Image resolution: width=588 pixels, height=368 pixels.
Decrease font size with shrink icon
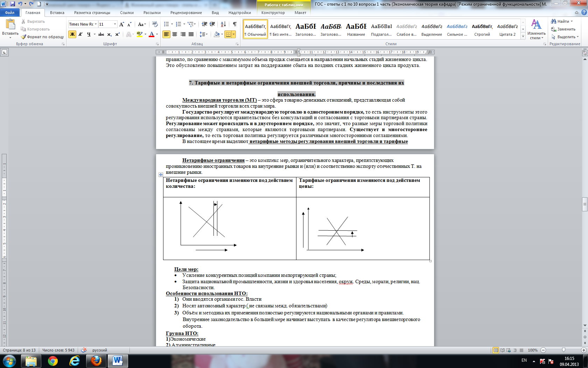pos(129,24)
